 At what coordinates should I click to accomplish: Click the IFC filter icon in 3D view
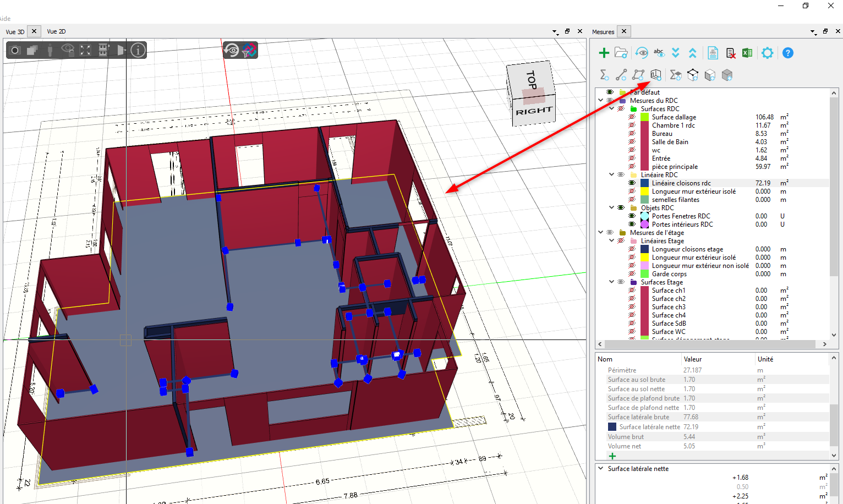click(249, 50)
